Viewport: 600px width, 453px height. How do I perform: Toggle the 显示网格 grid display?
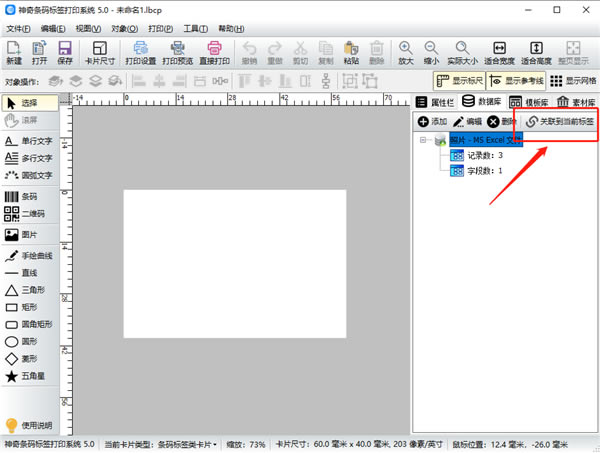pos(573,81)
